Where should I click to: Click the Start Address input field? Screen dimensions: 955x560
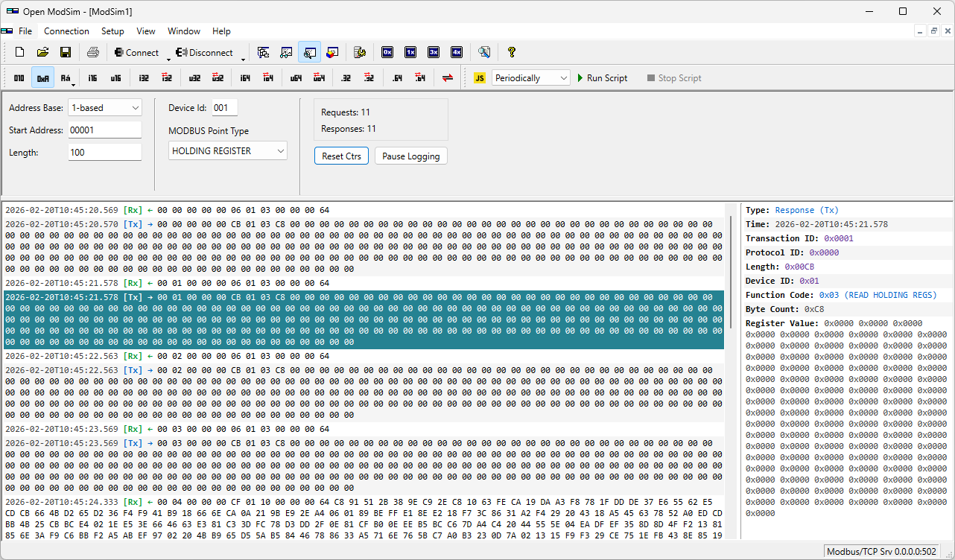(104, 130)
